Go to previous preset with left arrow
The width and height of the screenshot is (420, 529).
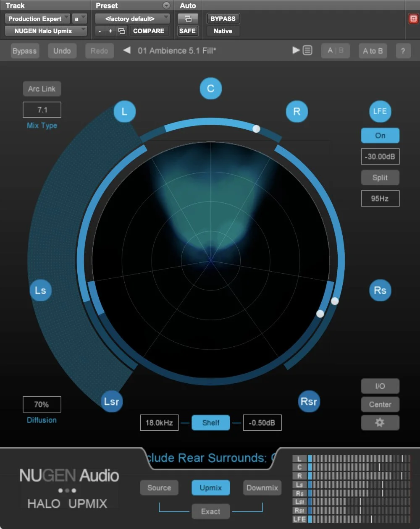coord(126,50)
